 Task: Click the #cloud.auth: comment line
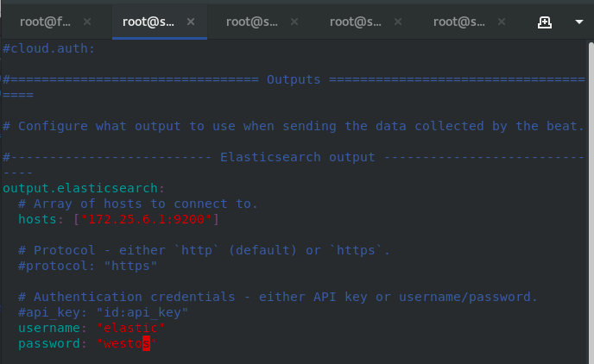48,48
